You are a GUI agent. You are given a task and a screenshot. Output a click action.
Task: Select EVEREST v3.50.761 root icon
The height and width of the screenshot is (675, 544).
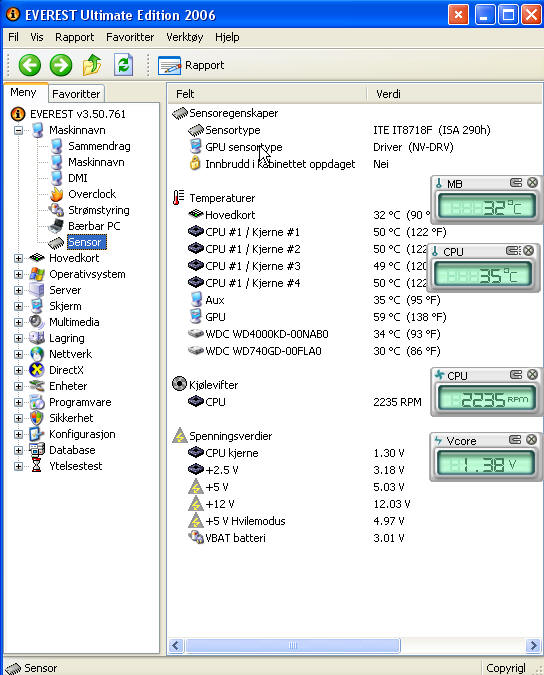point(18,114)
